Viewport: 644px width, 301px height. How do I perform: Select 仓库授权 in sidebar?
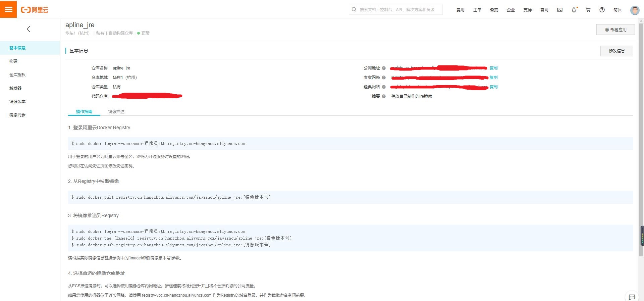pos(30,75)
